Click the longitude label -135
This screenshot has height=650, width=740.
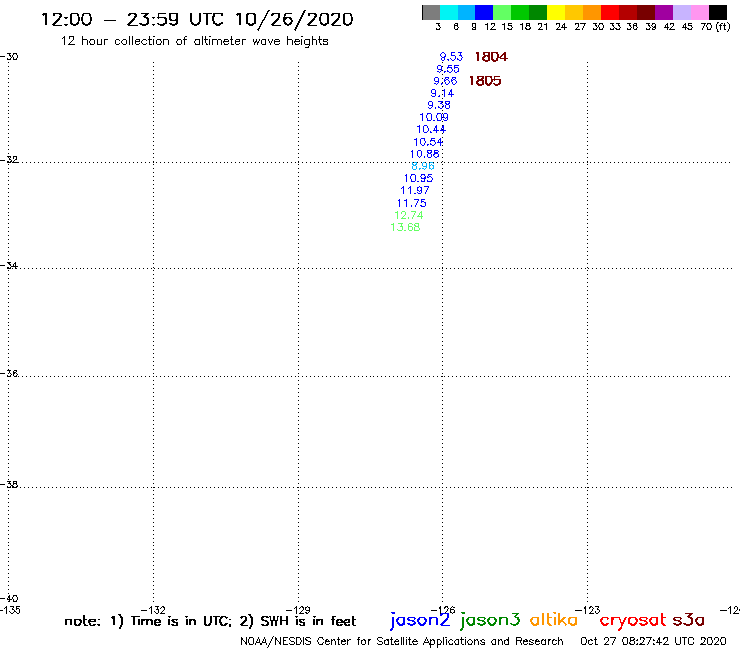[10, 610]
